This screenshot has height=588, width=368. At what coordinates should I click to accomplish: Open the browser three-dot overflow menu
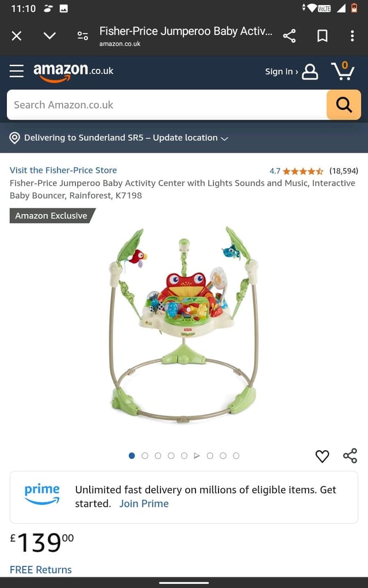[x=352, y=36]
